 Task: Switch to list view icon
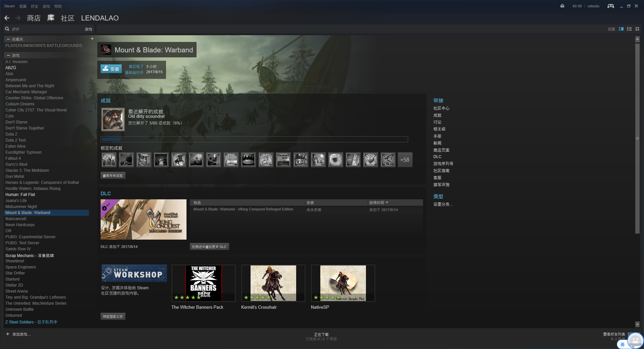pos(629,29)
